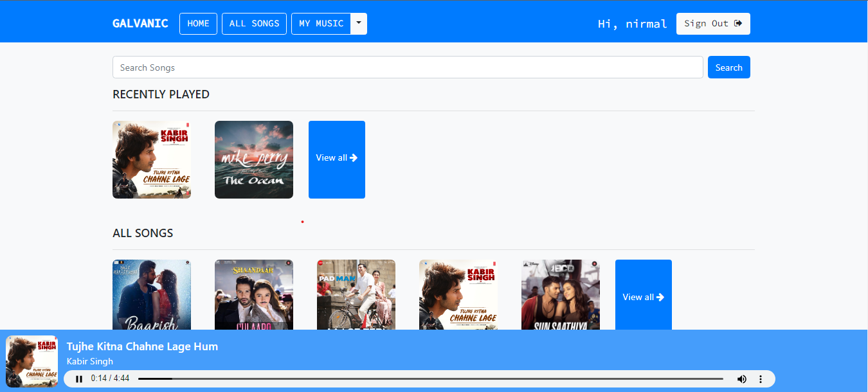The width and height of the screenshot is (868, 392).
Task: Click the ALL SONGS section heading
Action: (x=143, y=233)
